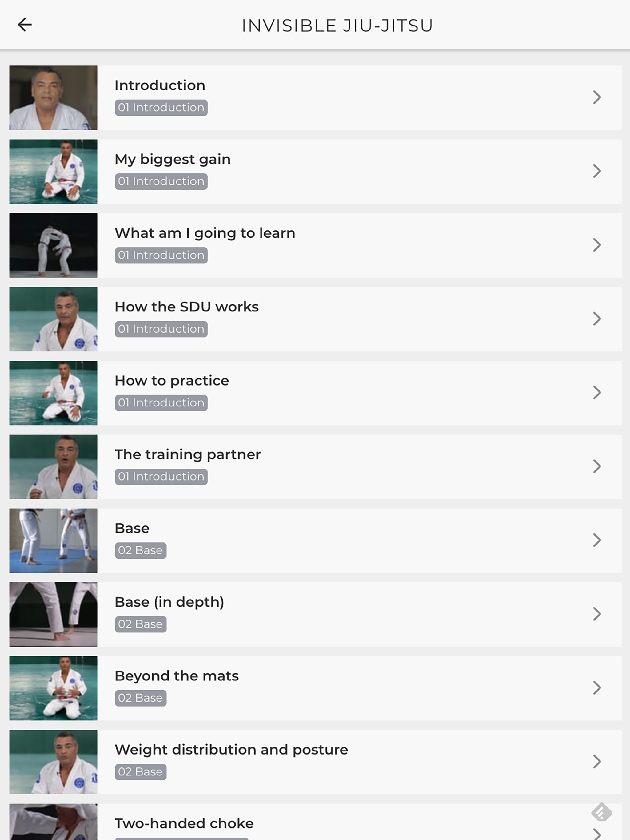Tap arrow next to The training partner
Screen dimensions: 630x840
pos(597,466)
